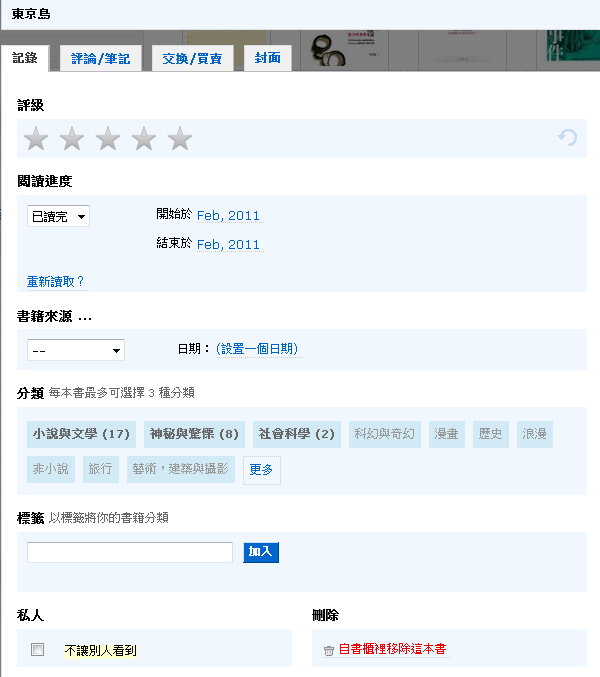Pick the 科幻與奇幻 category tag
The width and height of the screenshot is (600, 677).
tap(385, 434)
